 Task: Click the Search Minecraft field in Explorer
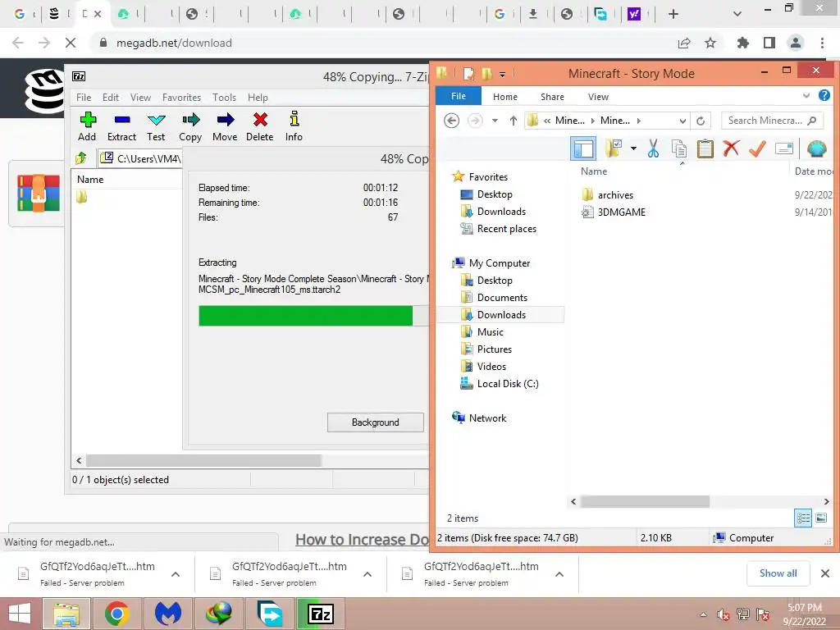coord(772,121)
